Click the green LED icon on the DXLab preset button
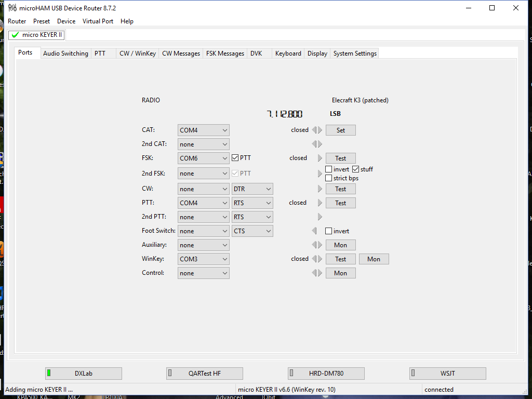 point(49,373)
